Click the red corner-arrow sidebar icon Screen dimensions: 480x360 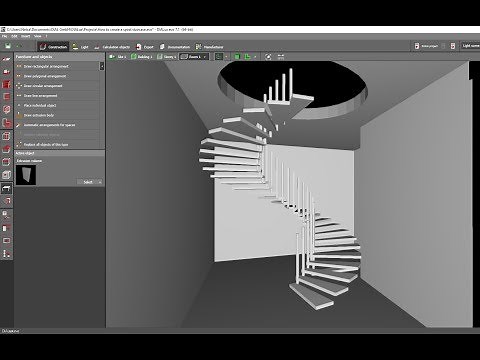[6, 201]
